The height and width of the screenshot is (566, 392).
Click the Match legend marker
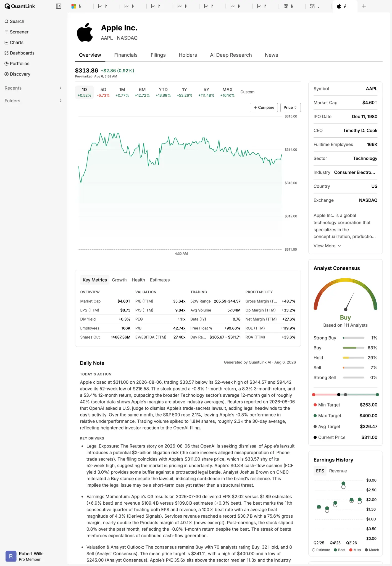[x=366, y=550]
